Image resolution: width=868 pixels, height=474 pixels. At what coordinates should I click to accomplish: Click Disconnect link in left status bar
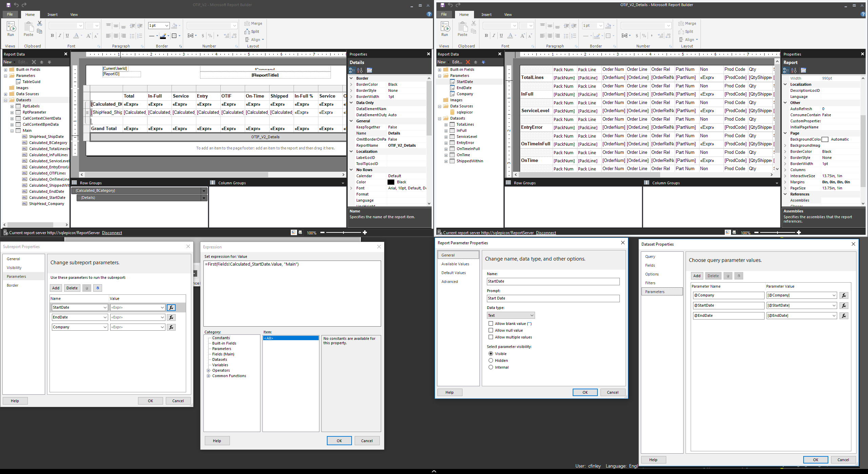[112, 233]
